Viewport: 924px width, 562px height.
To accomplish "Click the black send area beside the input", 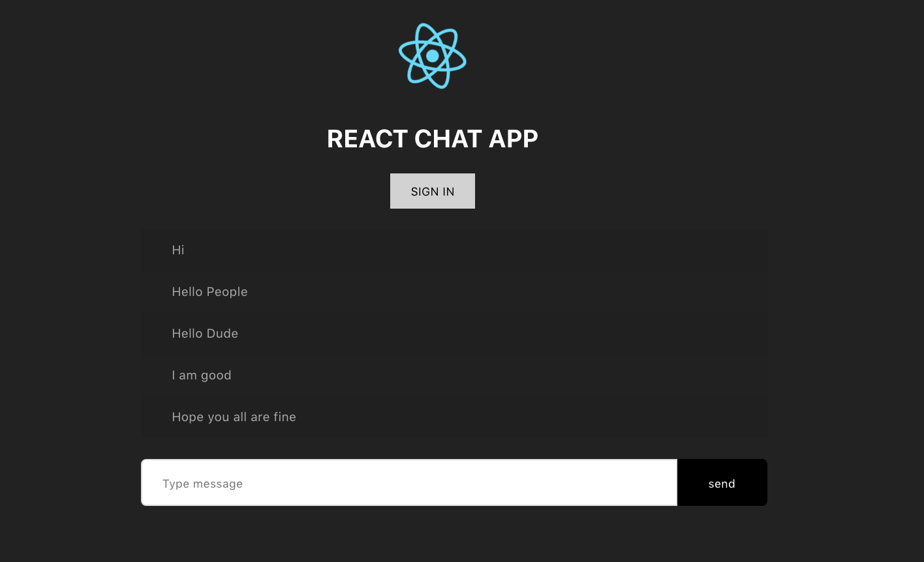I will tap(722, 483).
